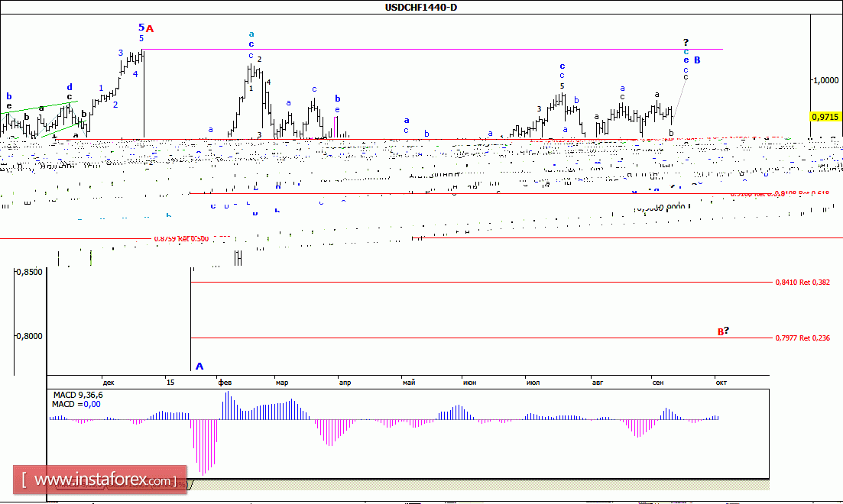
Task: Click the 0,8759 Ret 0.500 retracement label
Action: 181,238
